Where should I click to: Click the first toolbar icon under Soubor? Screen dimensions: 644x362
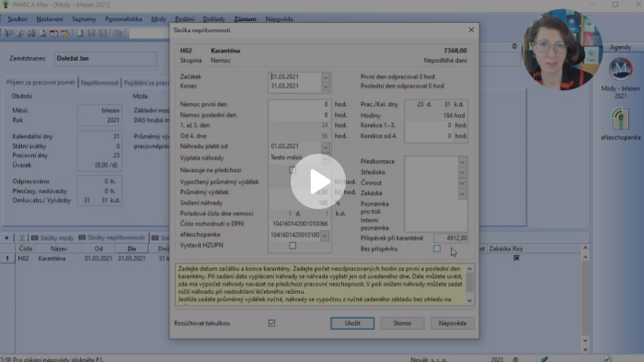(x=8, y=33)
